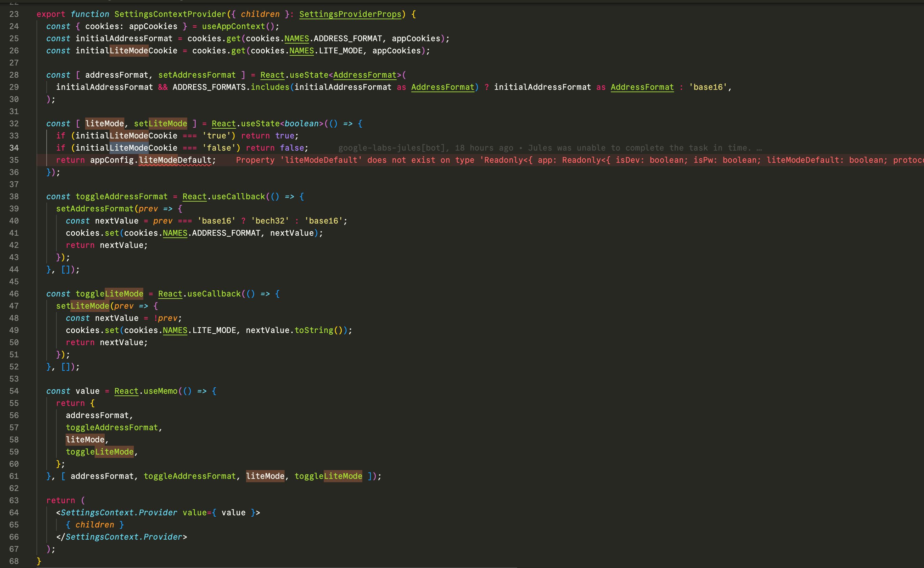Click toggleAddressFormat property on line 57
The height and width of the screenshot is (568, 924).
112,428
